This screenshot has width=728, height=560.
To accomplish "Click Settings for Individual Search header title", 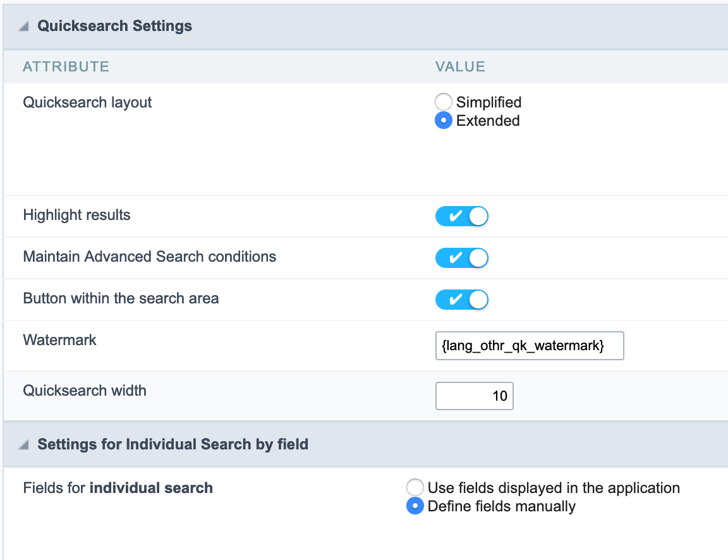I will [x=173, y=444].
